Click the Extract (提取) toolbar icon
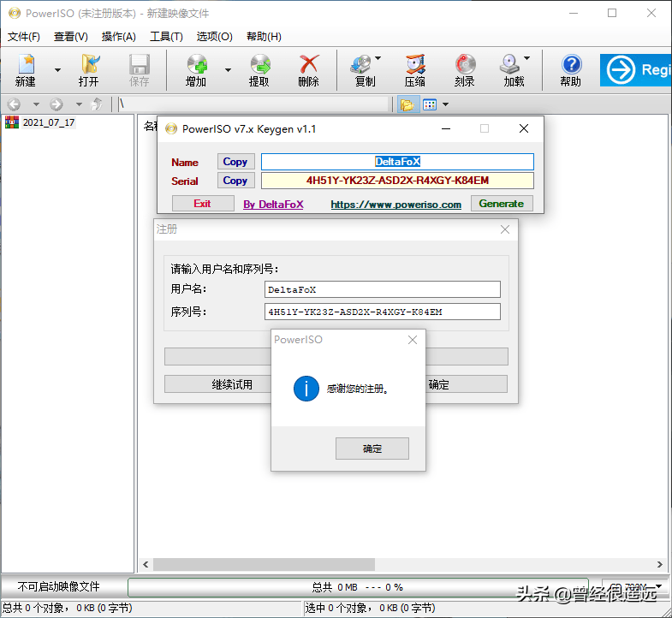 pos(259,70)
